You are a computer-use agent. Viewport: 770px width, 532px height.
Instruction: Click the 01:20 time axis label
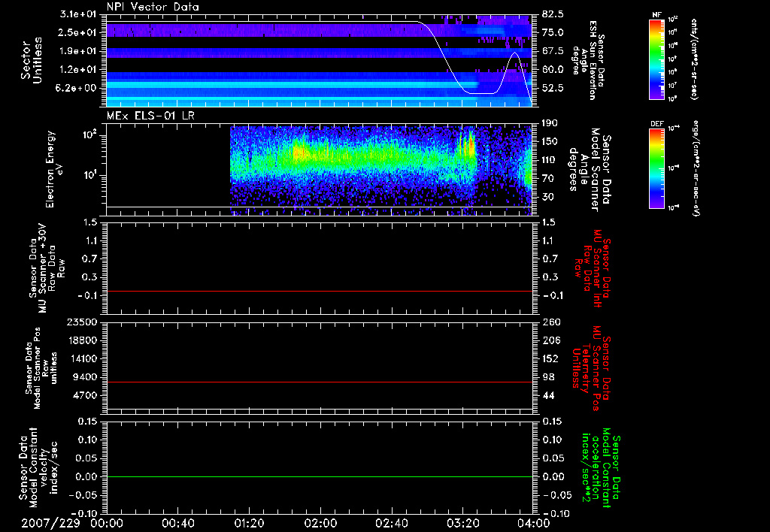[249, 523]
